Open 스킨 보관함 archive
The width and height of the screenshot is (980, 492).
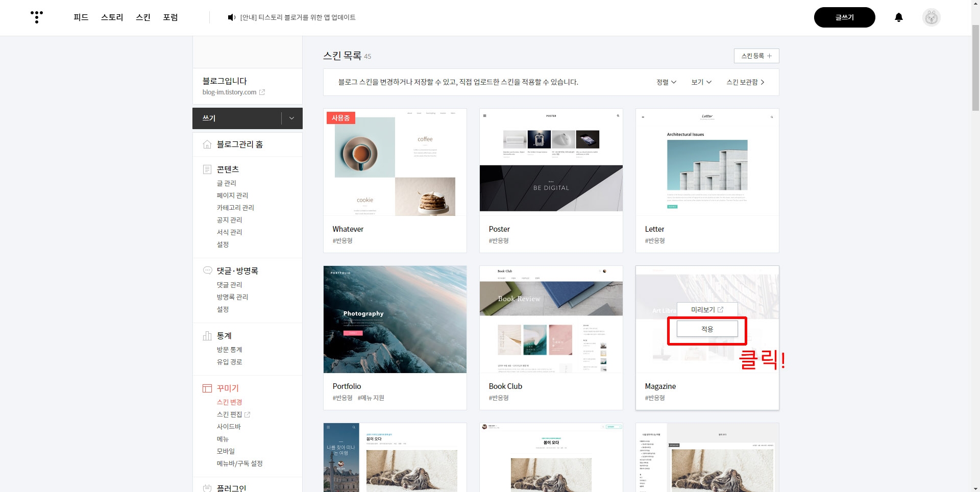coord(745,82)
